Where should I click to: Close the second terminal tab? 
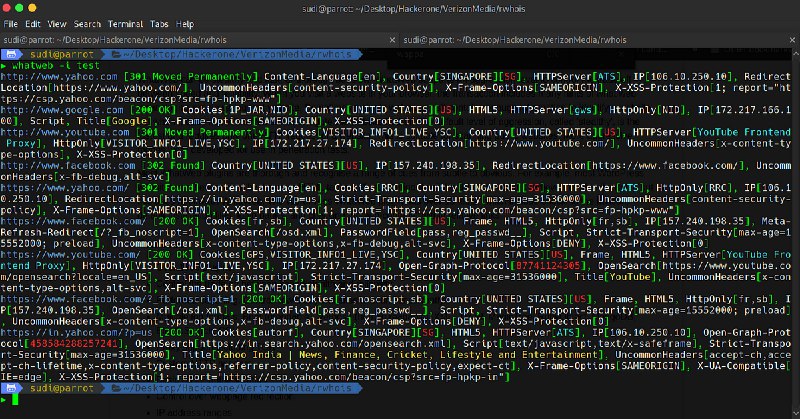coord(792,40)
